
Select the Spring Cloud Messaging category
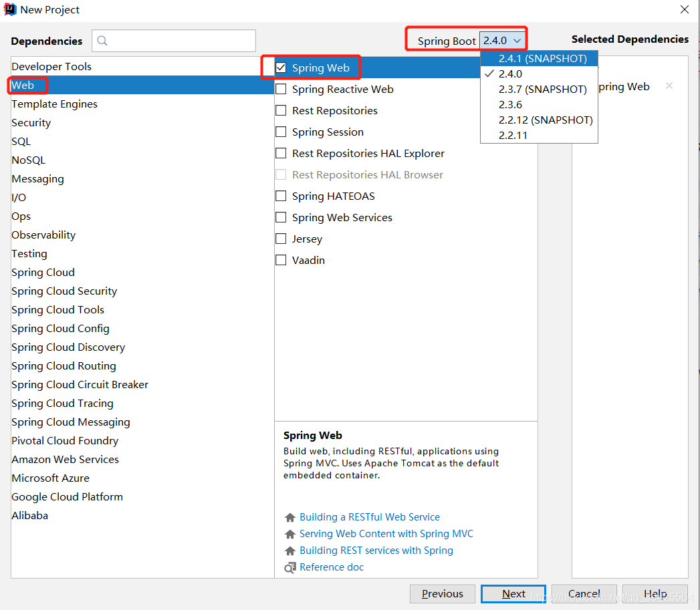coord(142,422)
